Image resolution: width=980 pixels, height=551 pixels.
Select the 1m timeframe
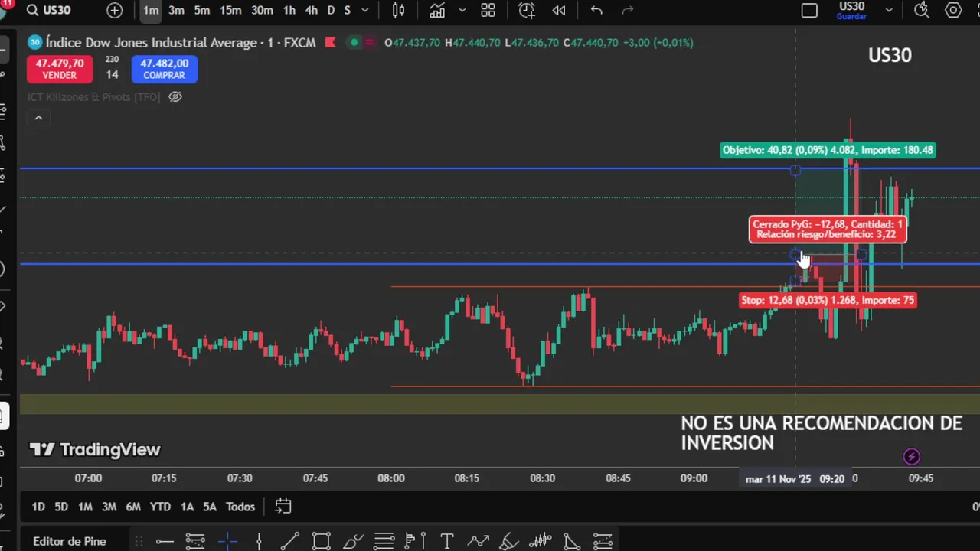tap(151, 10)
